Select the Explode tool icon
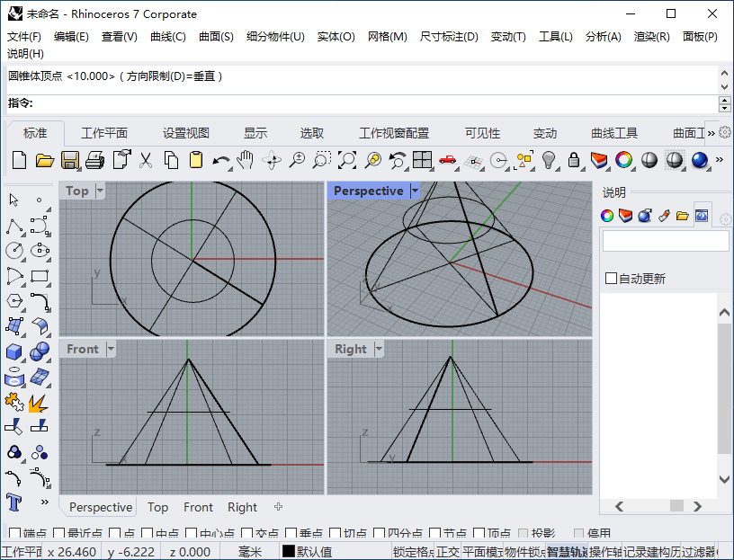734x560 pixels. tap(39, 403)
